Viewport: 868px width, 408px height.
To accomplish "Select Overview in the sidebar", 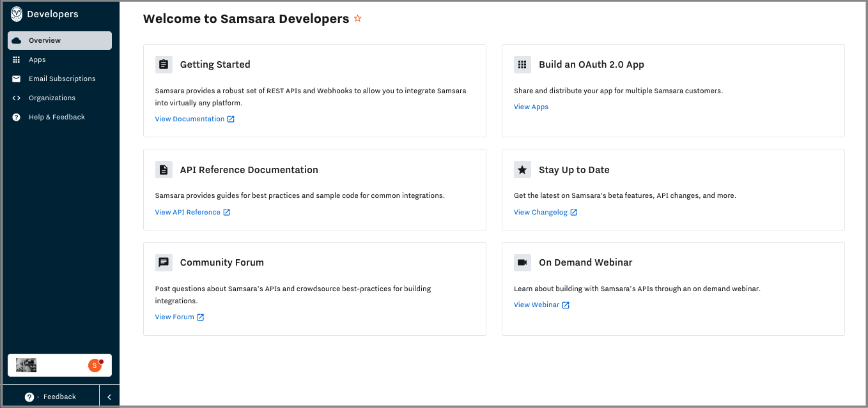I will pyautogui.click(x=59, y=40).
